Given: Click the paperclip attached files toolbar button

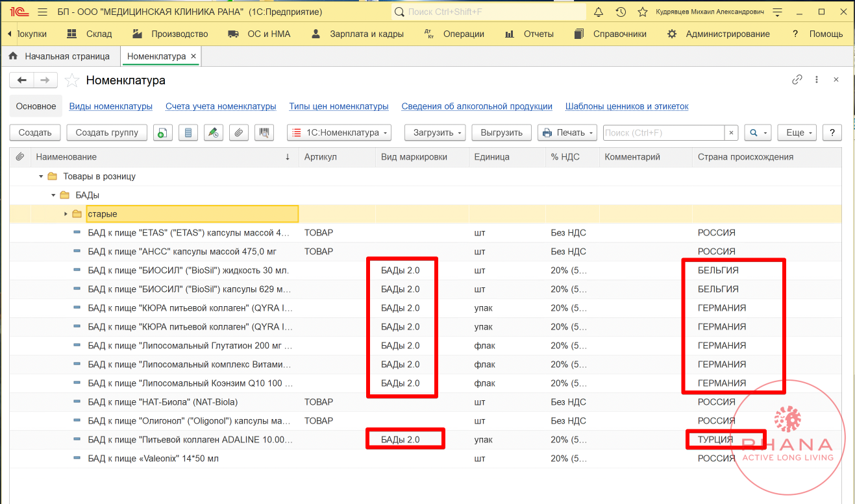Looking at the screenshot, I should pyautogui.click(x=238, y=132).
